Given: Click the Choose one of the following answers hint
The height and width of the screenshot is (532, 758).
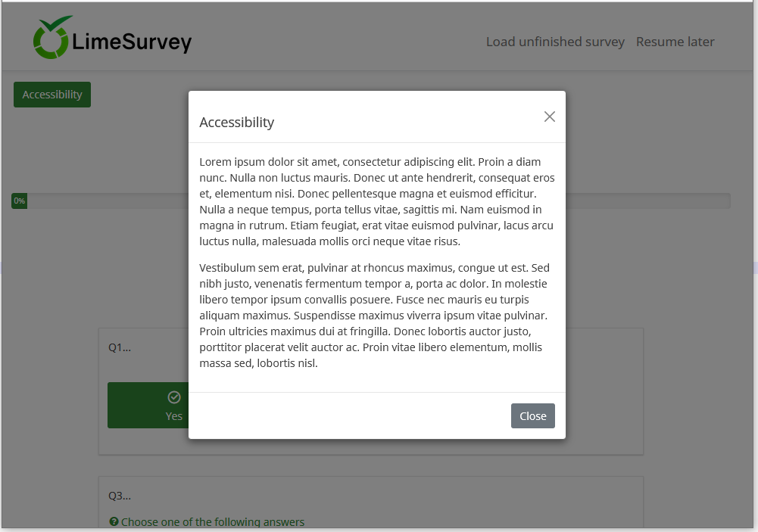Looking at the screenshot, I should 213,522.
